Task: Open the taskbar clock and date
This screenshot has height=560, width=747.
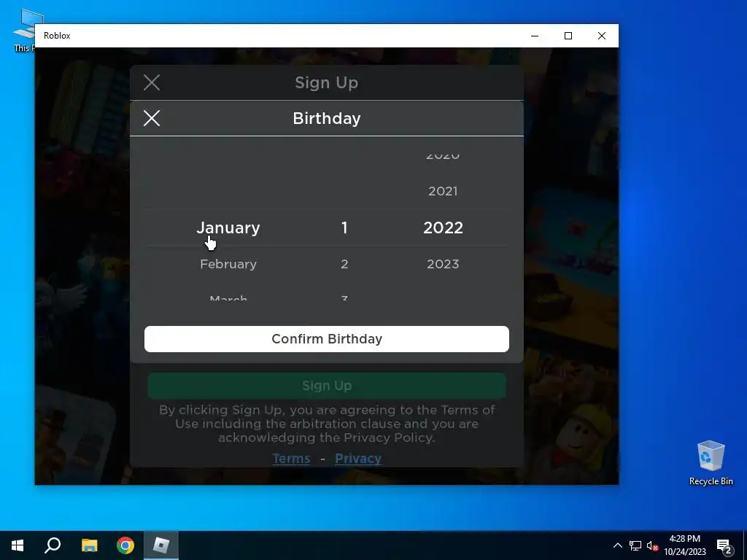Action: tap(684, 545)
